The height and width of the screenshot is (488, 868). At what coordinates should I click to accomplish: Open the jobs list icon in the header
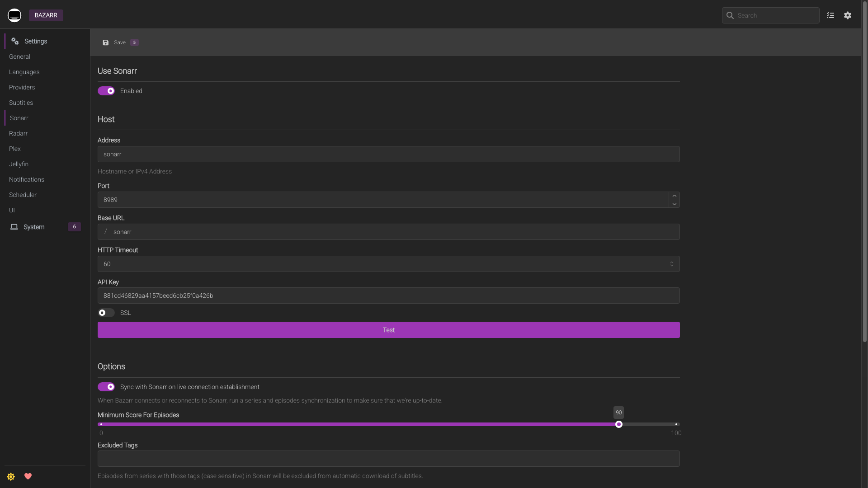830,15
